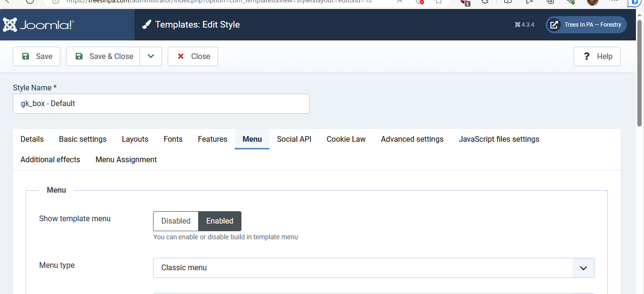The height and width of the screenshot is (294, 644).
Task: Open the Menu Assignment tab
Action: tap(126, 160)
